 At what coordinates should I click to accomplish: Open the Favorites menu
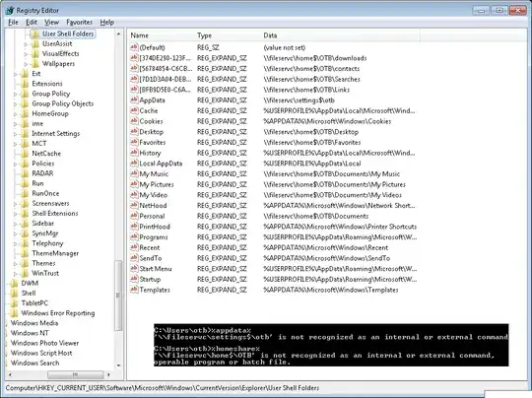[80, 23]
